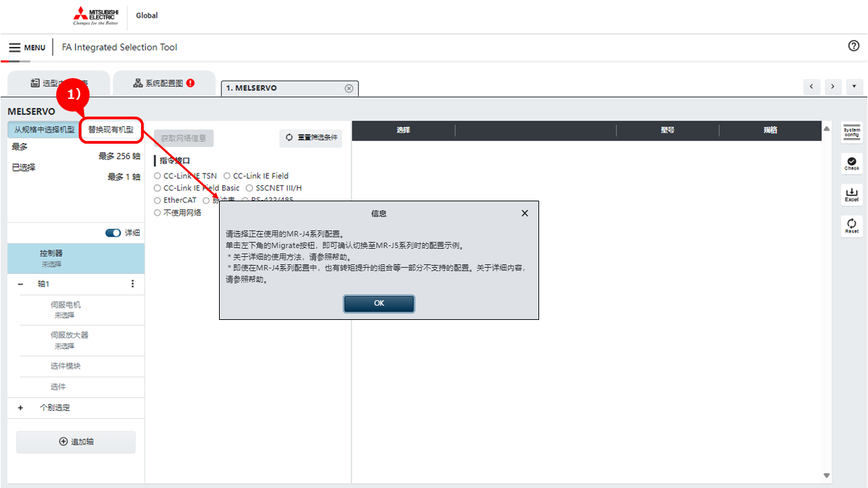Click the '最多 256 轴' text

click(x=119, y=157)
